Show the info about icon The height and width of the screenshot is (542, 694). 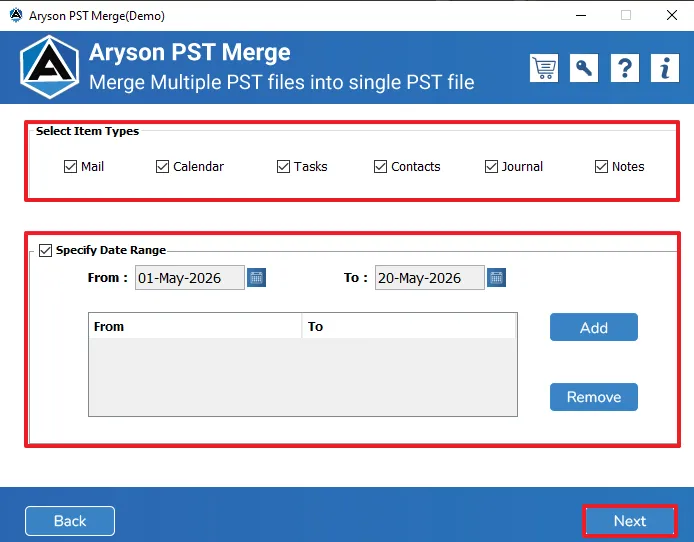pos(665,68)
